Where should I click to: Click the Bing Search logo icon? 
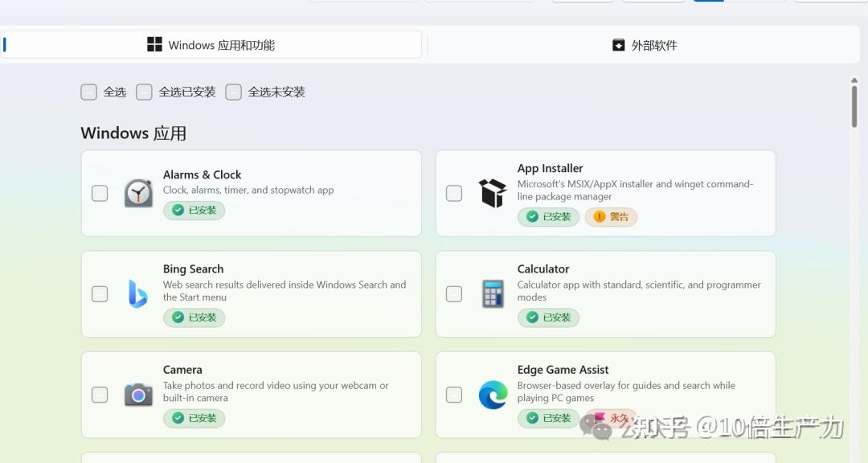tap(138, 293)
